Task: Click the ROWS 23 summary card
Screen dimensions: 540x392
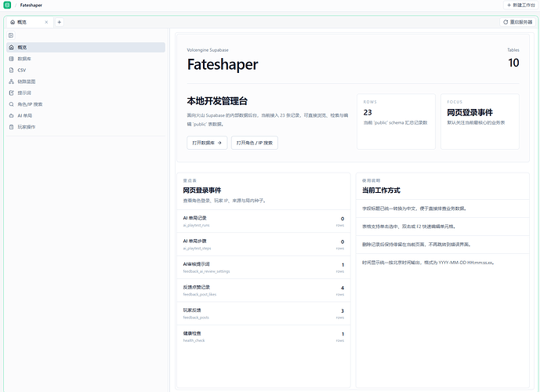Action: pos(396,122)
